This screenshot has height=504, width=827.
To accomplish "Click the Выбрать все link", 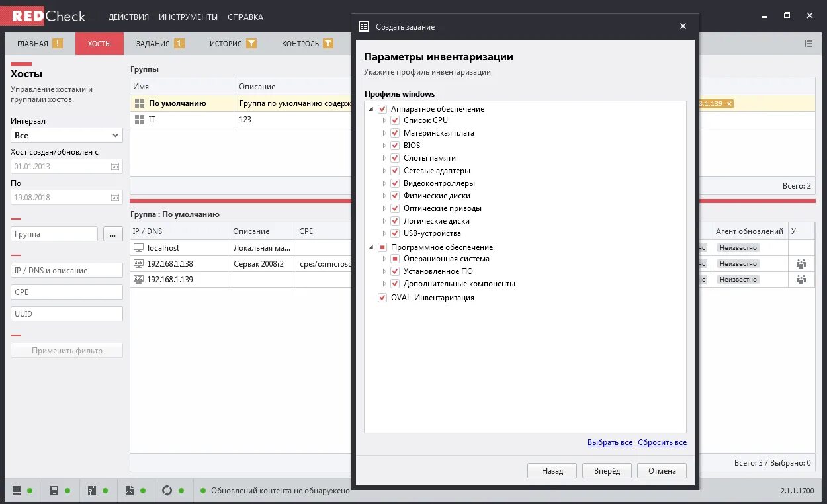I will (x=610, y=442).
